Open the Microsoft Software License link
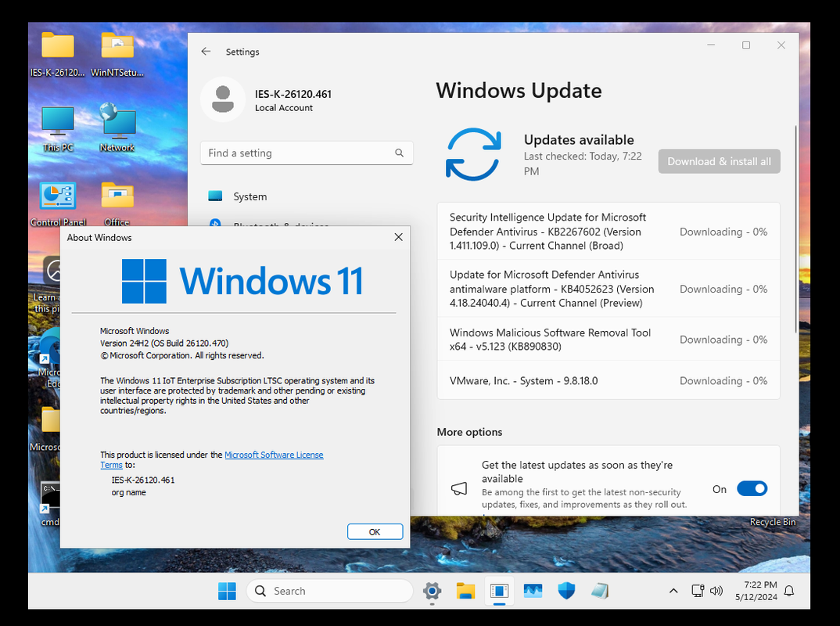The height and width of the screenshot is (626, 840). point(274,455)
